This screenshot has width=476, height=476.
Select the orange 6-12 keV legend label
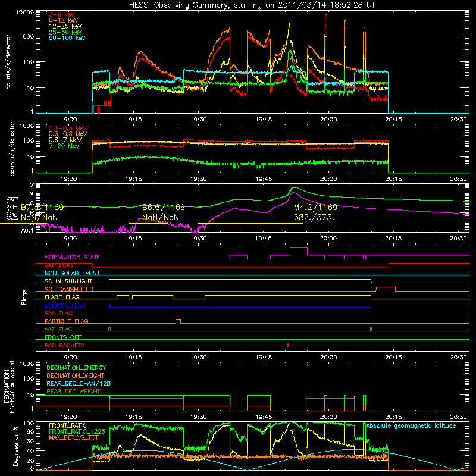click(64, 20)
